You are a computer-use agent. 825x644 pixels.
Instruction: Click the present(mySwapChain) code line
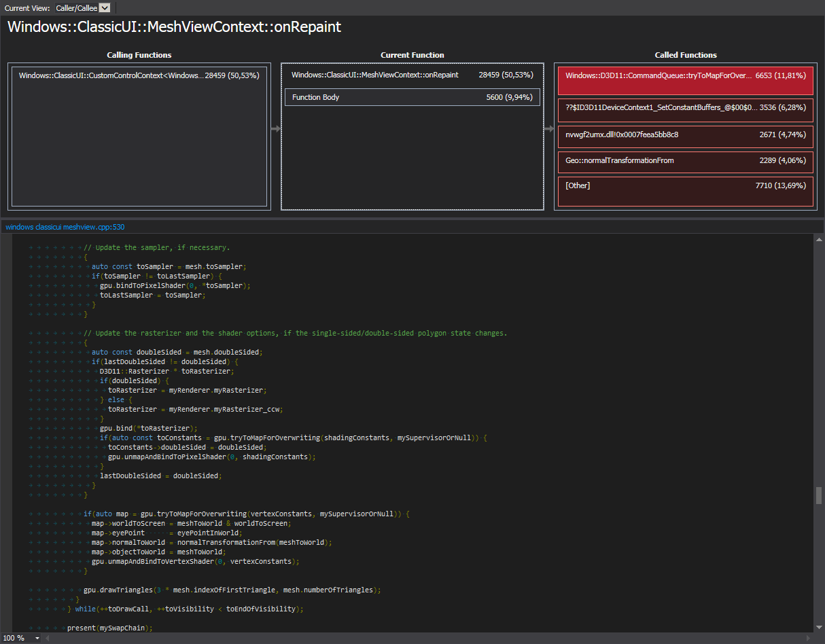[x=109, y=628]
